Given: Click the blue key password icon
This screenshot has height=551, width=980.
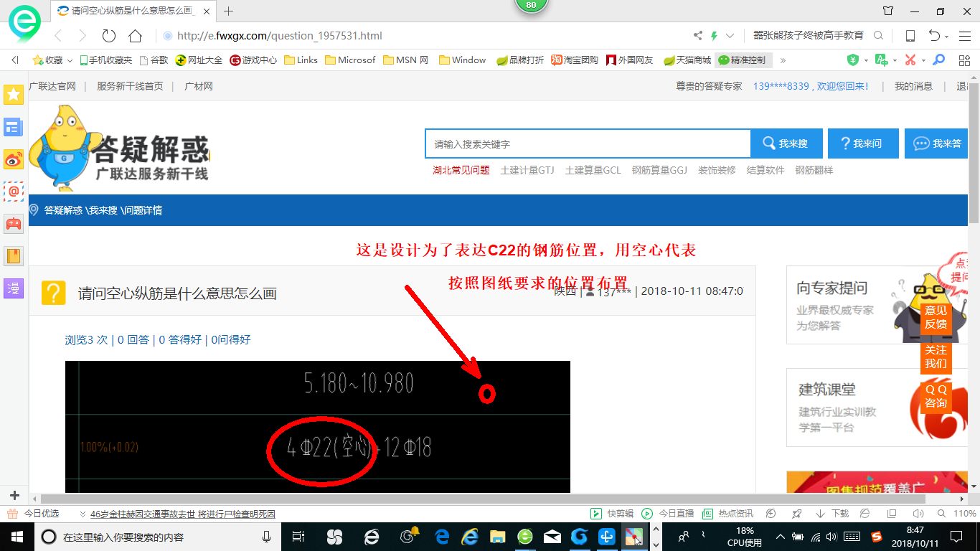Looking at the screenshot, I should (x=938, y=60).
